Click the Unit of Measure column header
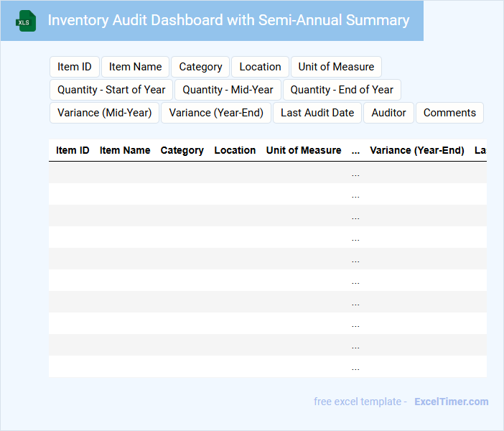The height and width of the screenshot is (431, 504). tap(304, 150)
